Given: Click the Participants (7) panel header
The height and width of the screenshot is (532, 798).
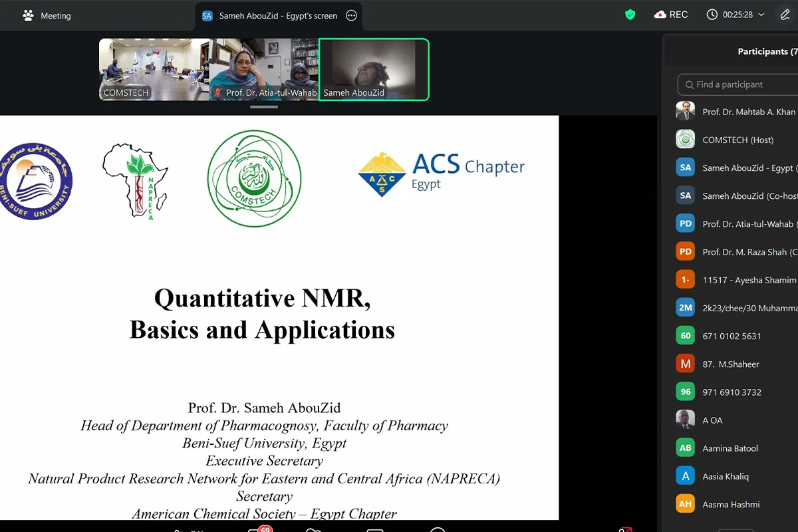Looking at the screenshot, I should point(766,51).
